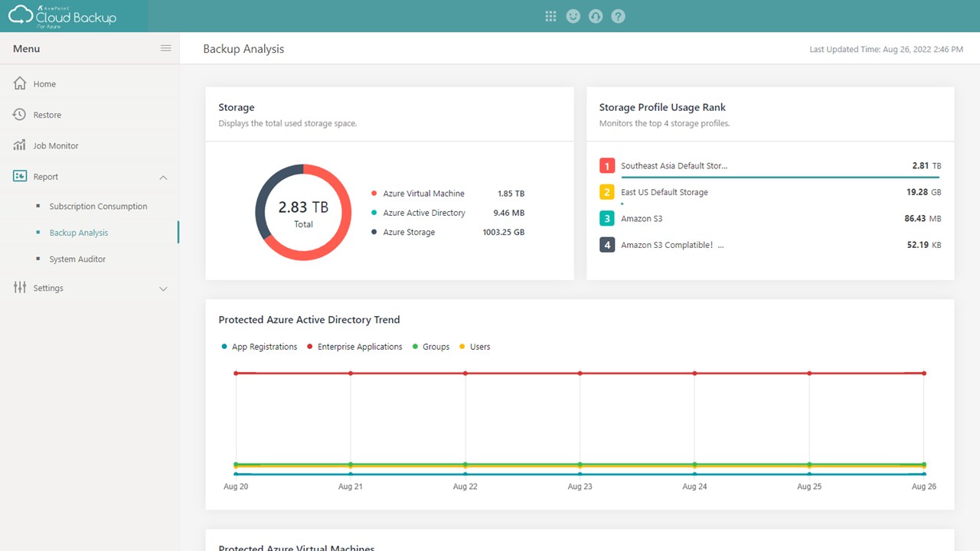Open the app launcher grid icon
Image resolution: width=980 pixels, height=551 pixels.
pos(550,16)
